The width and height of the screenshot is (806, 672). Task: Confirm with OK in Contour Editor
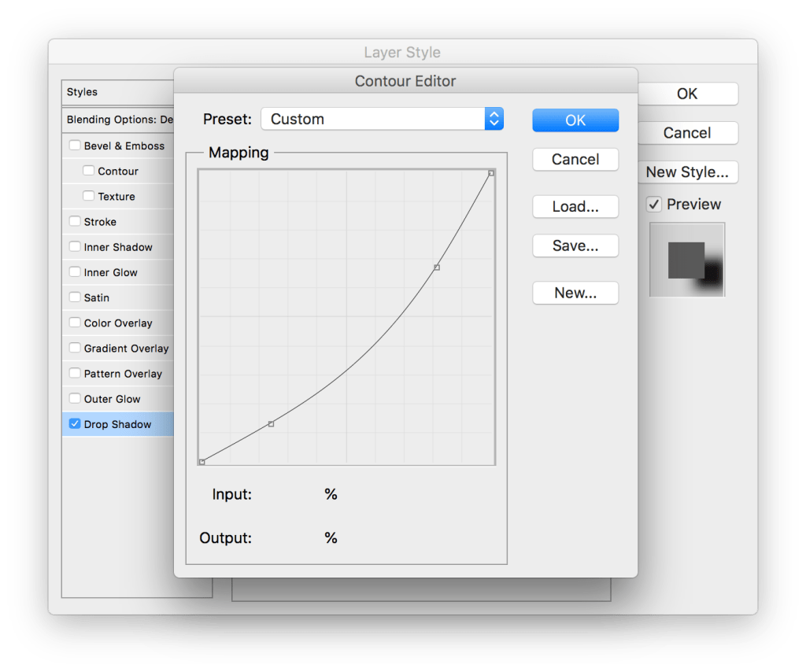click(x=575, y=120)
